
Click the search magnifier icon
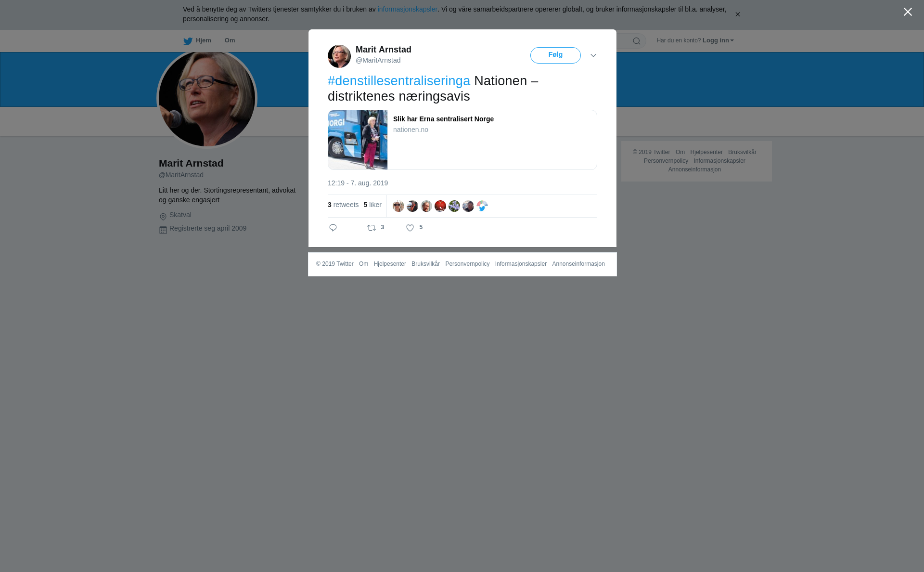click(x=637, y=41)
